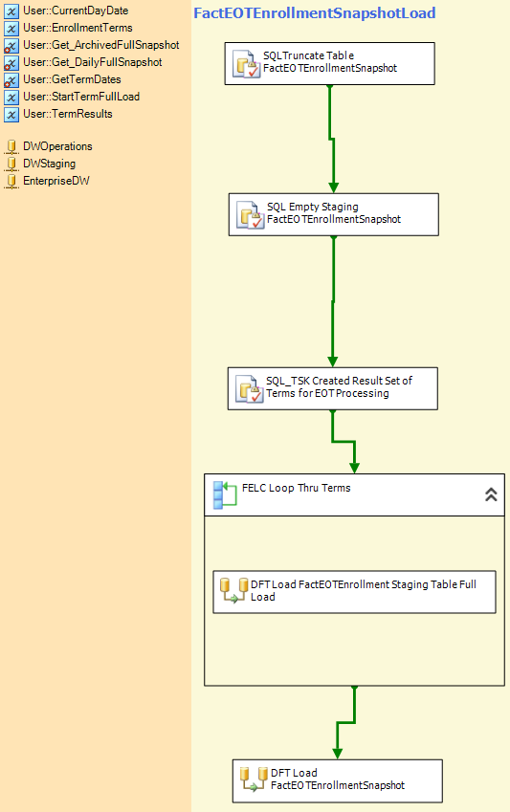
Task: Select the DWStaging connection manager
Action: point(49,164)
